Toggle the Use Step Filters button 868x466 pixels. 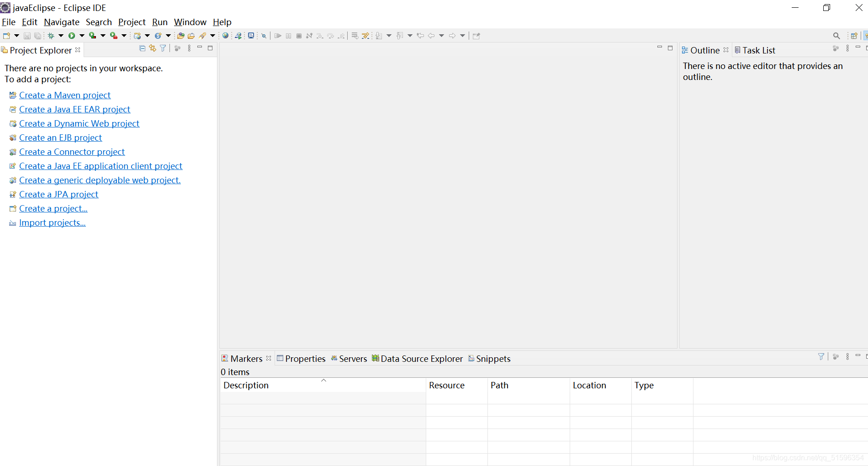[365, 36]
